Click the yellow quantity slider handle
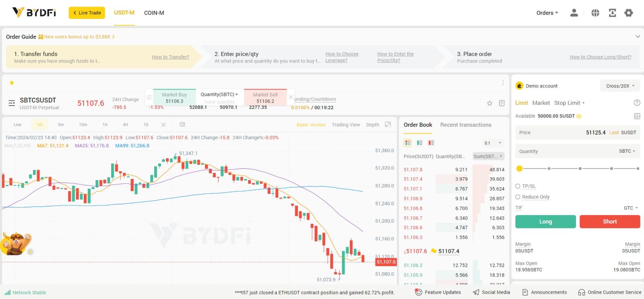The width and height of the screenshot is (644, 299). click(x=519, y=168)
